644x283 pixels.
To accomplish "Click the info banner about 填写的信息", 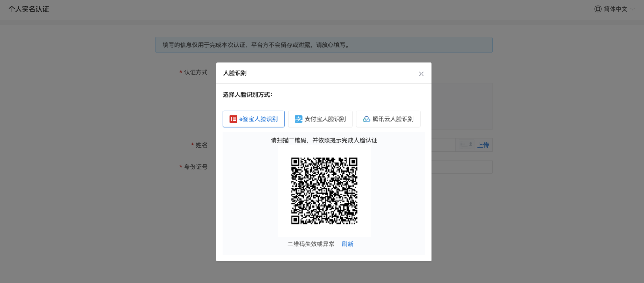I will pos(324,45).
